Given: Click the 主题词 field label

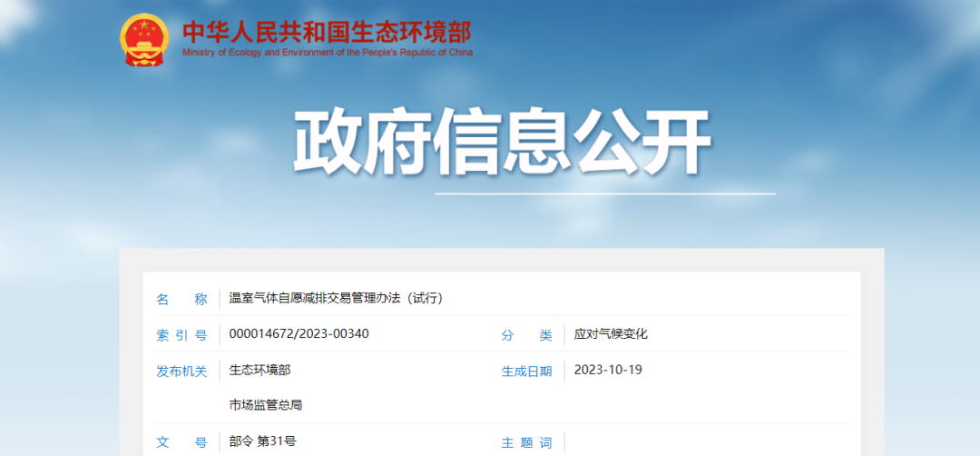Looking at the screenshot, I should pos(527,443).
